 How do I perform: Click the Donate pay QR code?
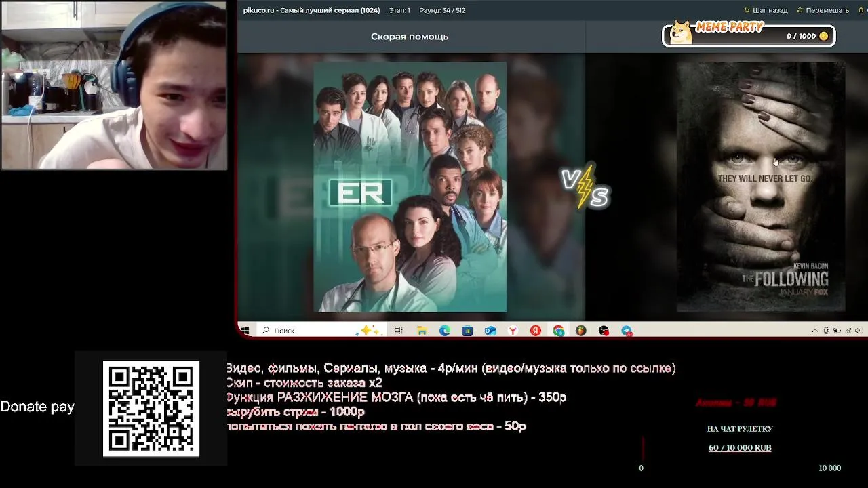point(151,408)
